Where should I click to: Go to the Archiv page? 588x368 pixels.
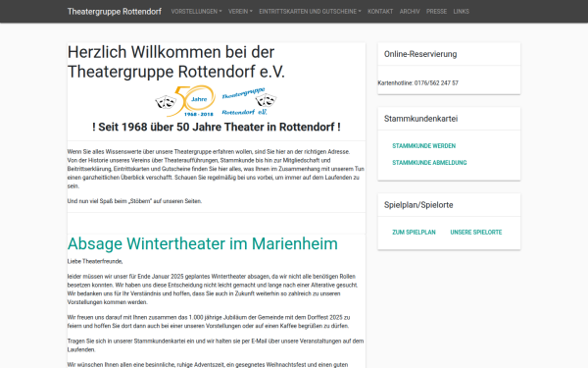click(x=410, y=11)
